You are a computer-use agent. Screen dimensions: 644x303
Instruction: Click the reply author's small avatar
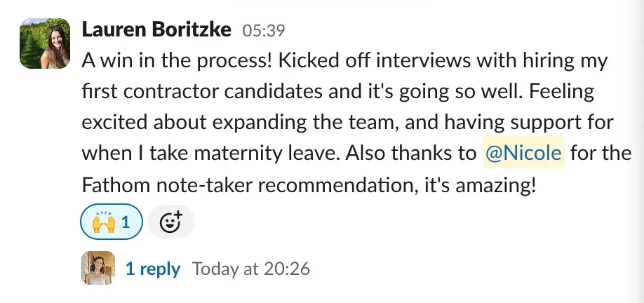[x=98, y=268]
